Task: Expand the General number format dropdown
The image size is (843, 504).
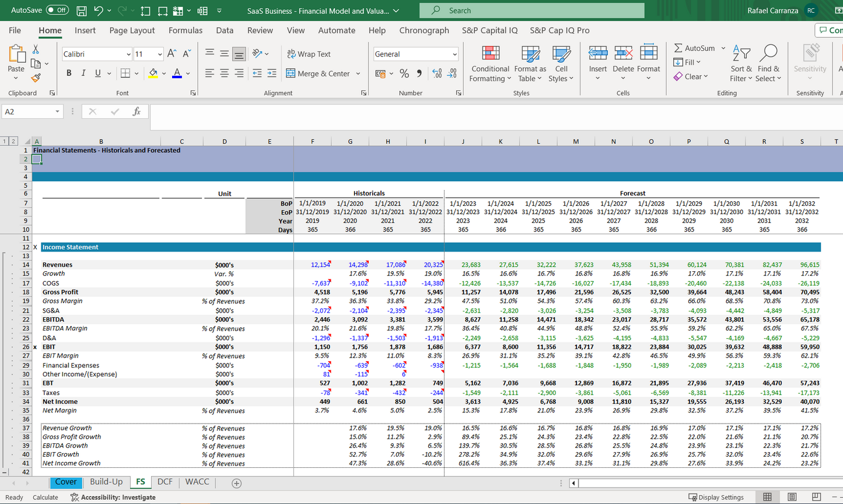Action: coord(454,54)
